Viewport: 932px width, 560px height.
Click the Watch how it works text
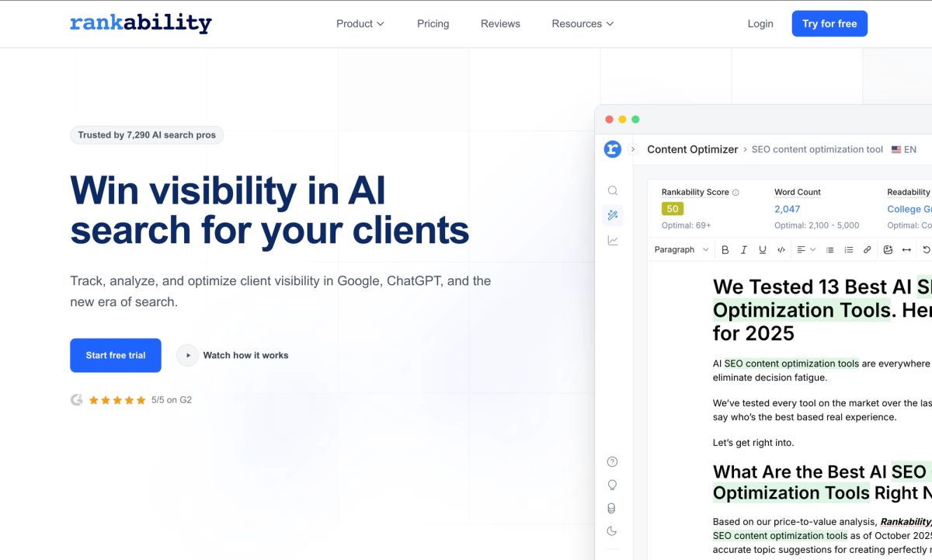245,355
